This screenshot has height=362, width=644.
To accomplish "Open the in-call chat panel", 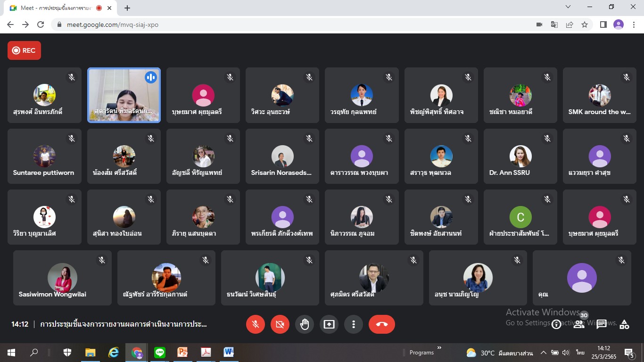I will coord(602,324).
